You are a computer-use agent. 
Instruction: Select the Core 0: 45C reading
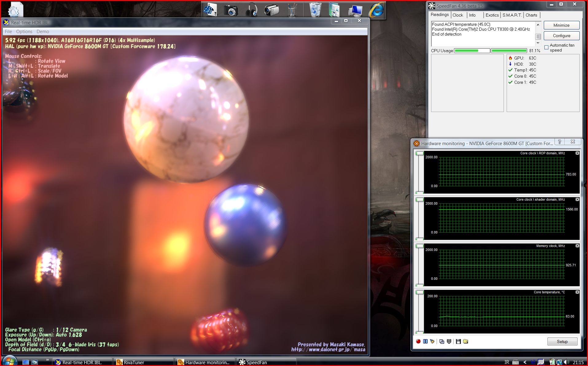pos(525,76)
